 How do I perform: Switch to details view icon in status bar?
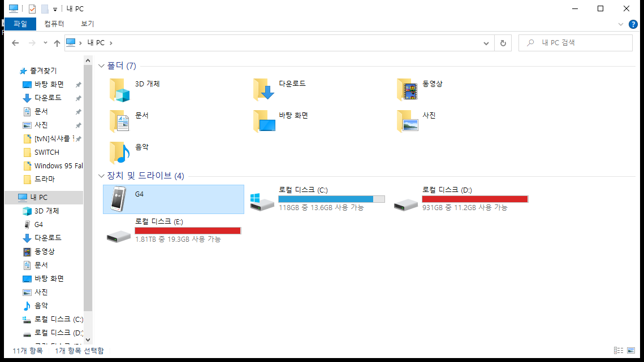[619, 351]
